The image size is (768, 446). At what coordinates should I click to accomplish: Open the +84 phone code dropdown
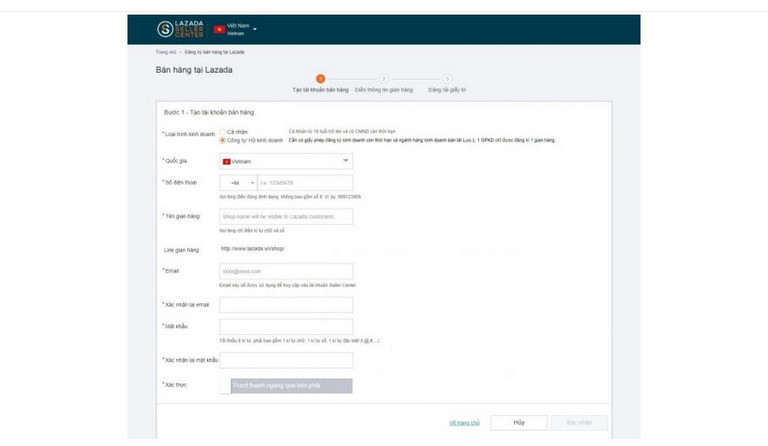[x=238, y=183]
